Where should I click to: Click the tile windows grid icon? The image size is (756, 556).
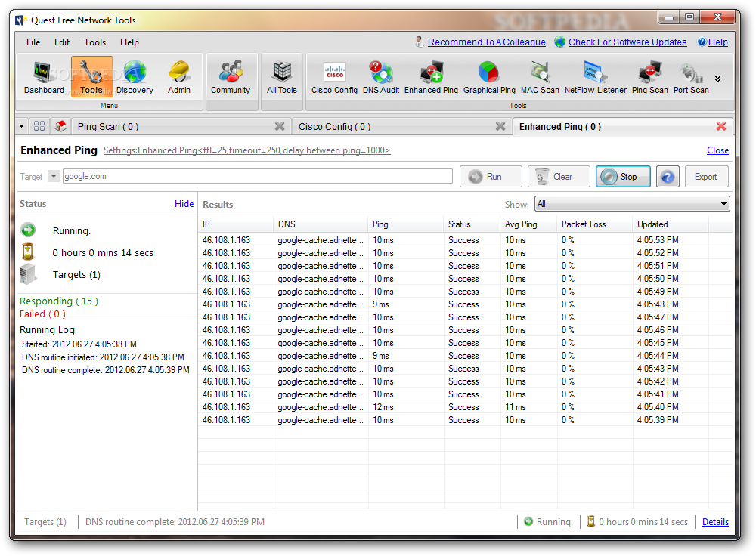tap(39, 126)
